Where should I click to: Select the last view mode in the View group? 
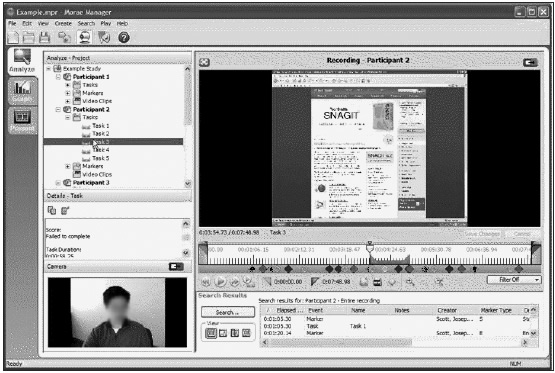point(246,333)
